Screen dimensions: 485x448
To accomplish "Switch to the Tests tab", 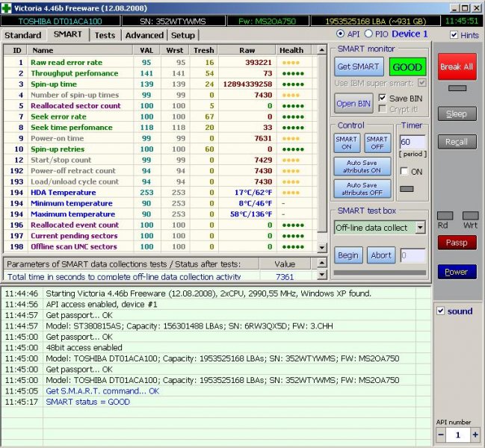I will [x=105, y=35].
